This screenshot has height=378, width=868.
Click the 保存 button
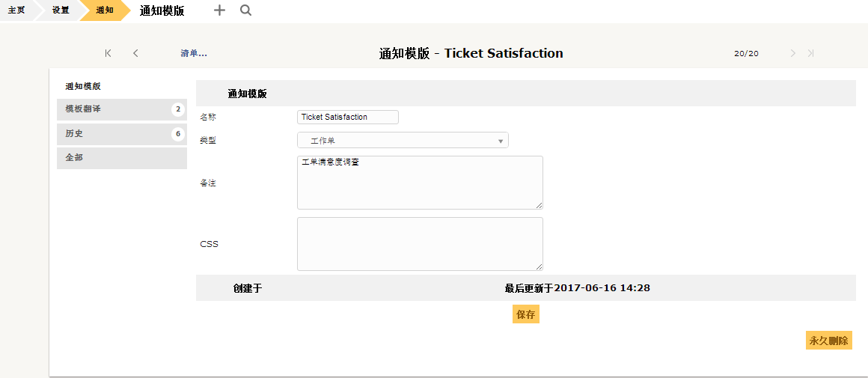click(x=526, y=314)
